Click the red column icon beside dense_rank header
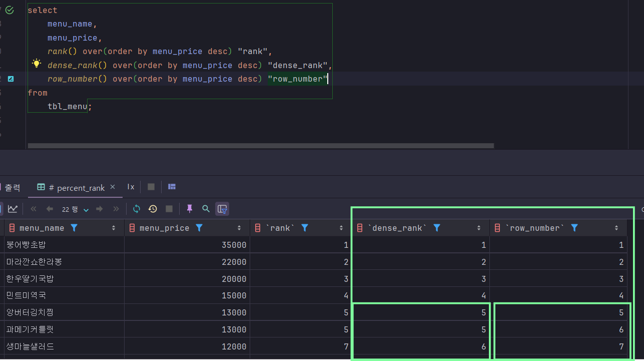This screenshot has height=361, width=644. (x=359, y=228)
